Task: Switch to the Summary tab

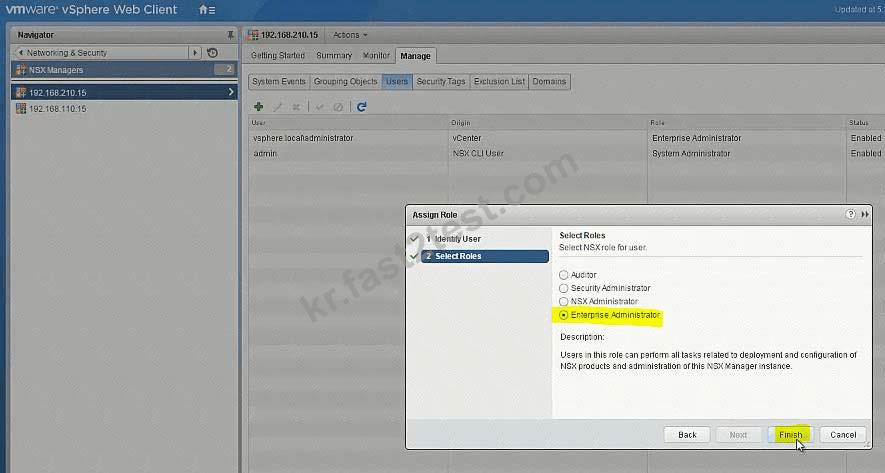Action: coord(334,55)
